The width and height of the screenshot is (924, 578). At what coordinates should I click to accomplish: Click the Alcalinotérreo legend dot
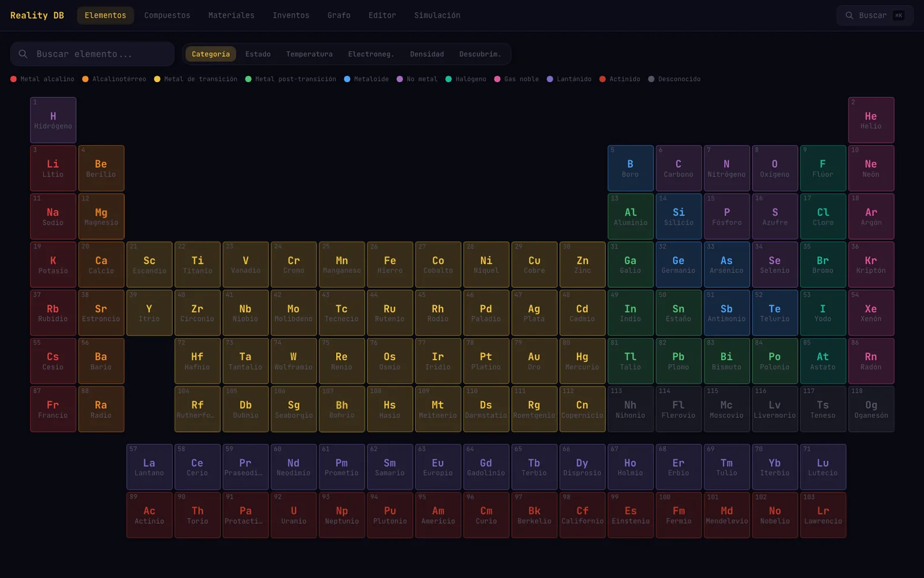coord(85,79)
